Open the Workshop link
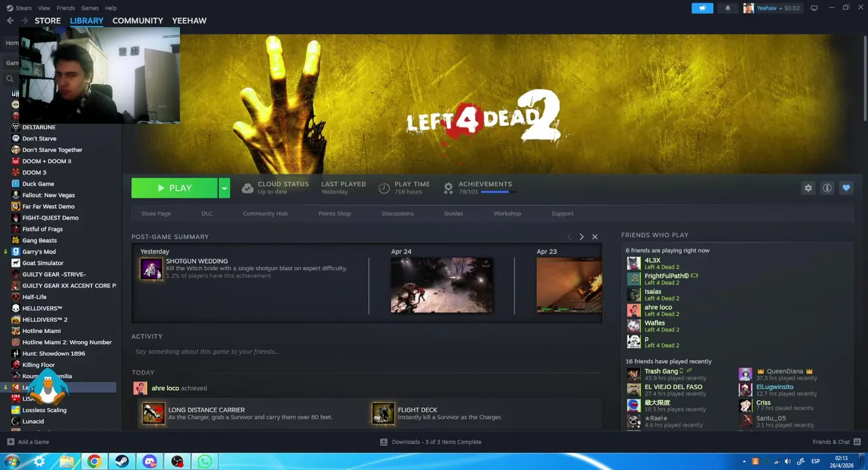Screen dimensions: 868x470 507,213
